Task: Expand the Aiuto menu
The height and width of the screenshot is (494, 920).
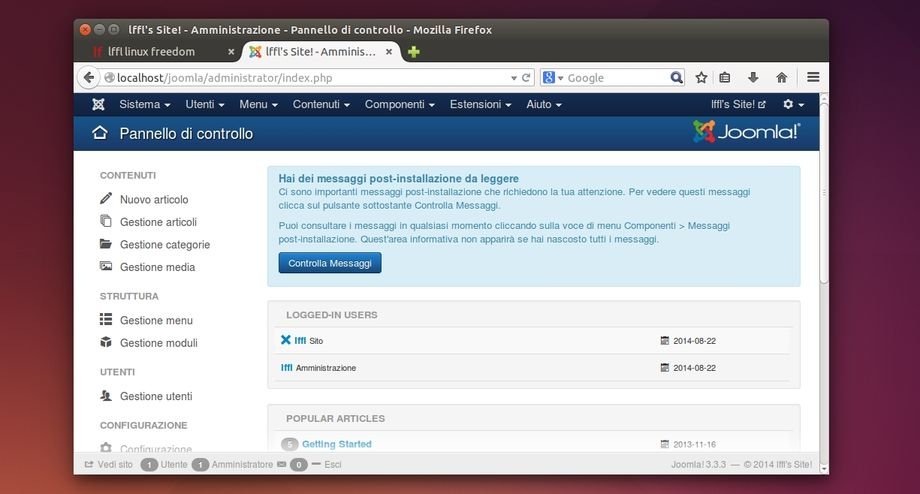Action: tap(544, 104)
